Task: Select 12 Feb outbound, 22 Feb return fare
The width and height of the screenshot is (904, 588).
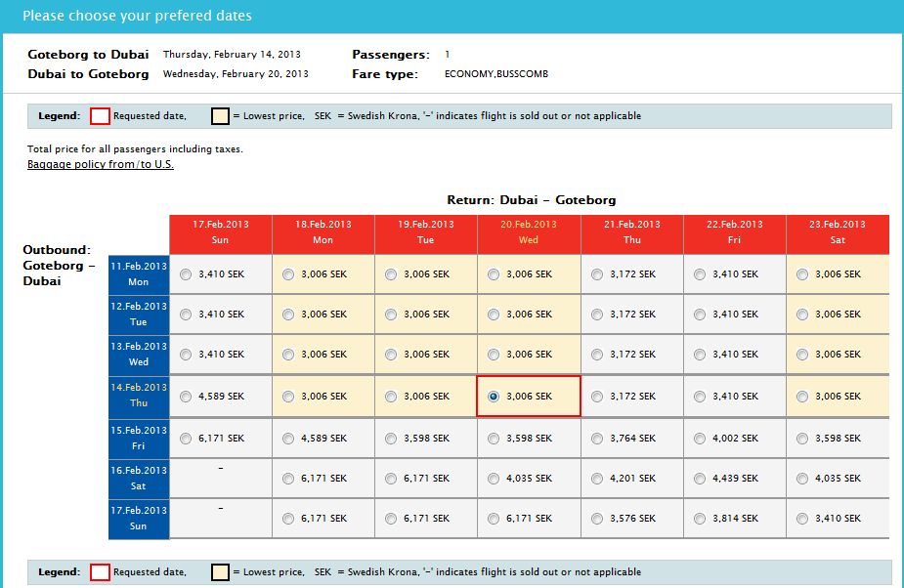Action: click(700, 315)
